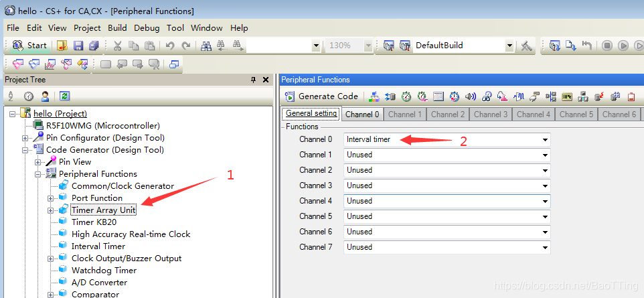Open the Window menu

tap(207, 28)
